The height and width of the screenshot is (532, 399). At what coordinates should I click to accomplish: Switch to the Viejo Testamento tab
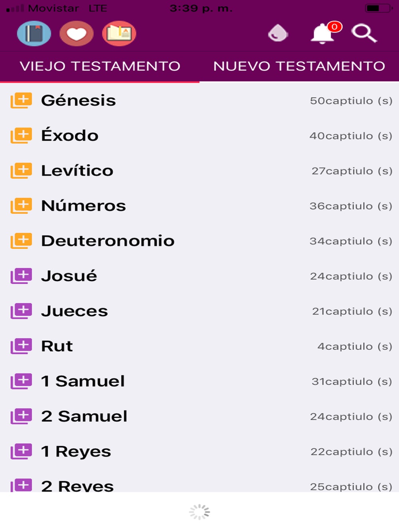100,66
